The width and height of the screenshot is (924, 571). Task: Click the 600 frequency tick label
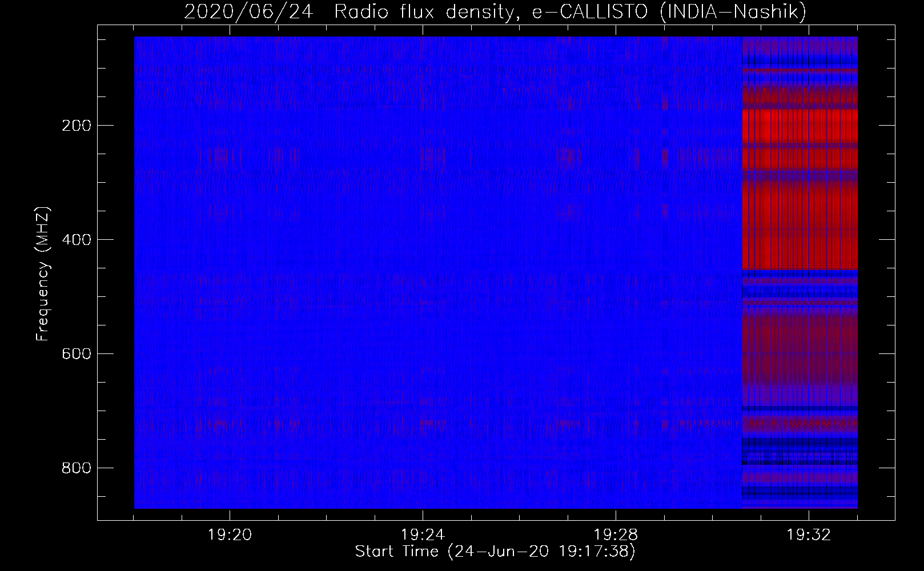pos(75,354)
